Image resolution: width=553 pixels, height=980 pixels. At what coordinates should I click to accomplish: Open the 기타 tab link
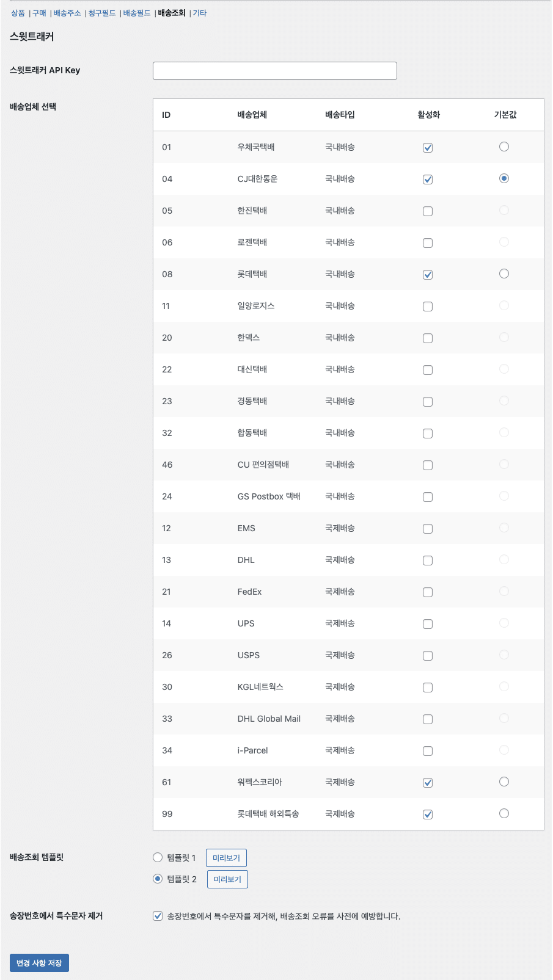coord(200,13)
